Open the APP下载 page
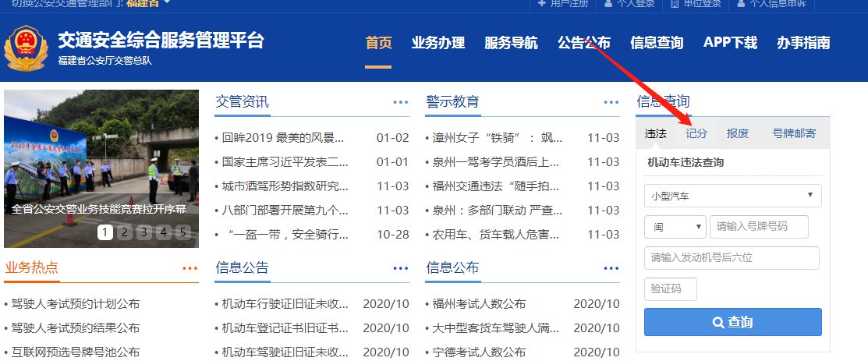Image resolution: width=868 pixels, height=361 pixels. (x=730, y=43)
